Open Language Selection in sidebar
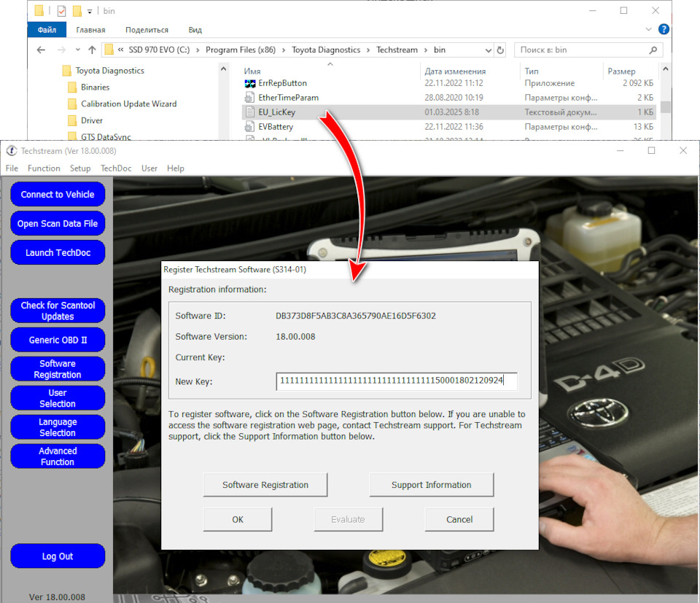 tap(58, 427)
